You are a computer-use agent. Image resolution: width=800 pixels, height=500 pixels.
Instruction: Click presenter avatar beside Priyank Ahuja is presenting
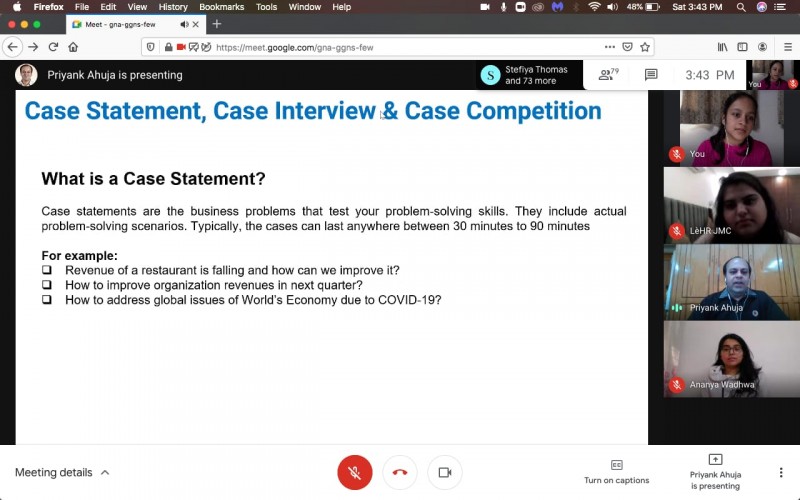point(26,75)
